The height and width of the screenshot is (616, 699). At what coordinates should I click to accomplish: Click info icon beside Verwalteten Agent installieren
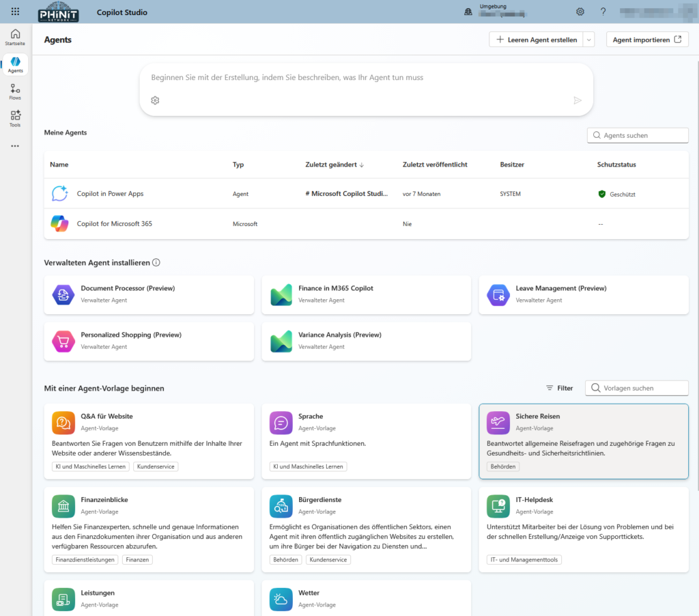coord(156,262)
